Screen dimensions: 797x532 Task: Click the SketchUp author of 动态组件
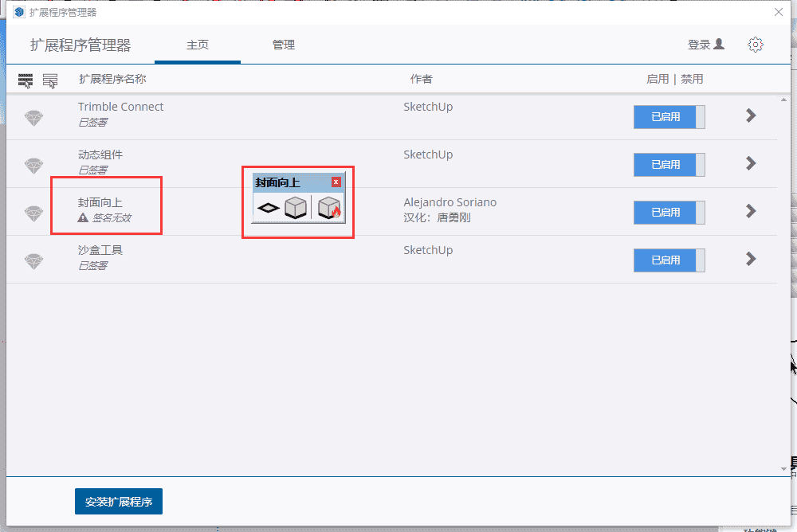click(428, 155)
